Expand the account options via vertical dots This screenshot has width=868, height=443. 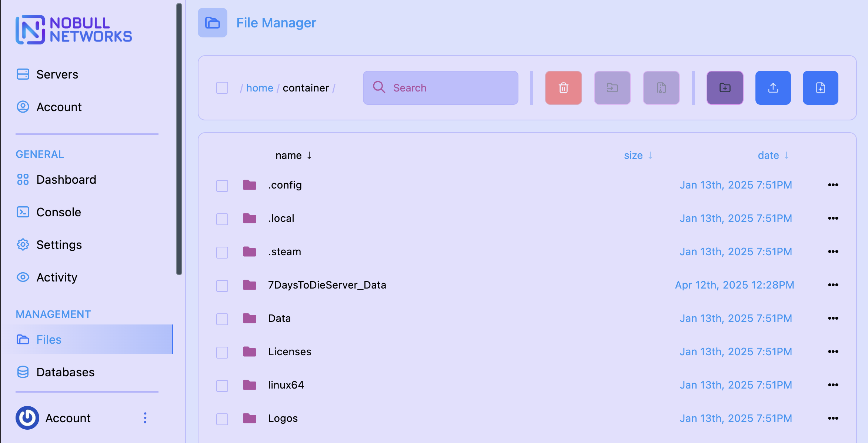click(145, 418)
